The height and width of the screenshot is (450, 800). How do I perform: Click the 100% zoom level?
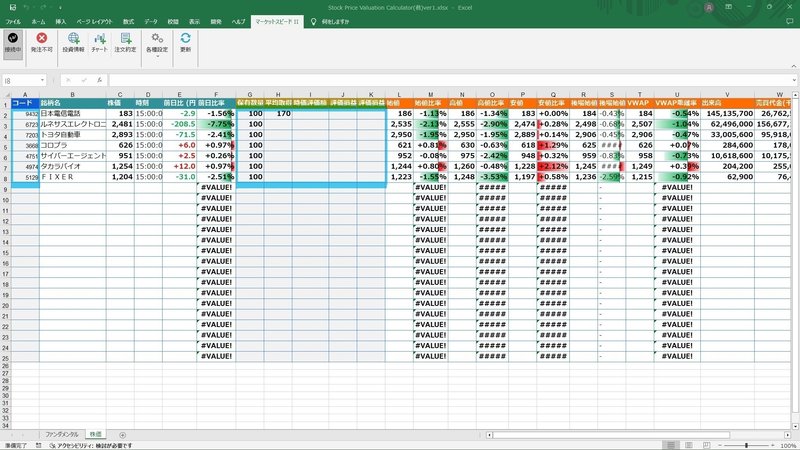788,445
